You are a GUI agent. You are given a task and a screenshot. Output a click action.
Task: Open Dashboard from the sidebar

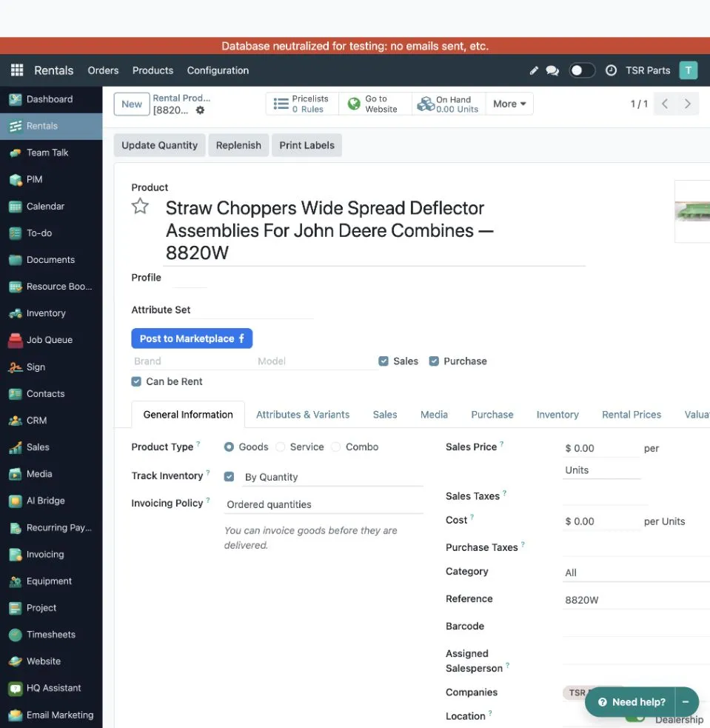click(x=51, y=99)
